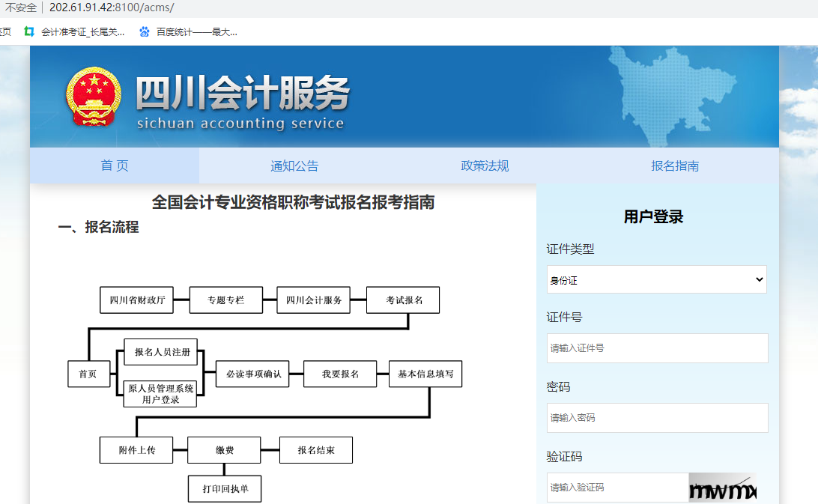
Task: Focus the 验证码 input field
Action: point(617,488)
